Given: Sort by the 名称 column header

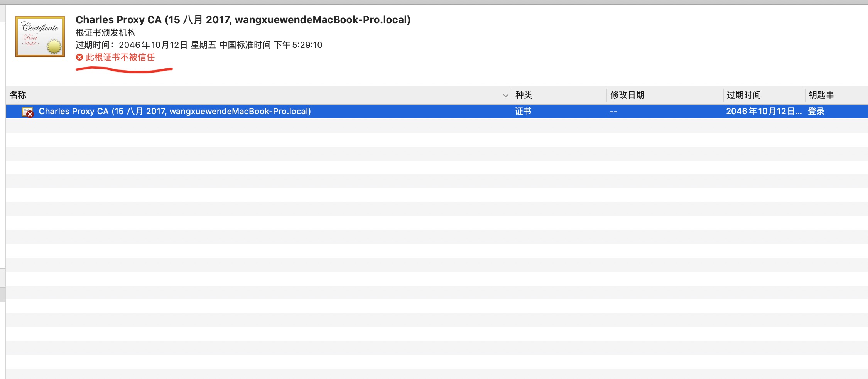Looking at the screenshot, I should point(18,95).
